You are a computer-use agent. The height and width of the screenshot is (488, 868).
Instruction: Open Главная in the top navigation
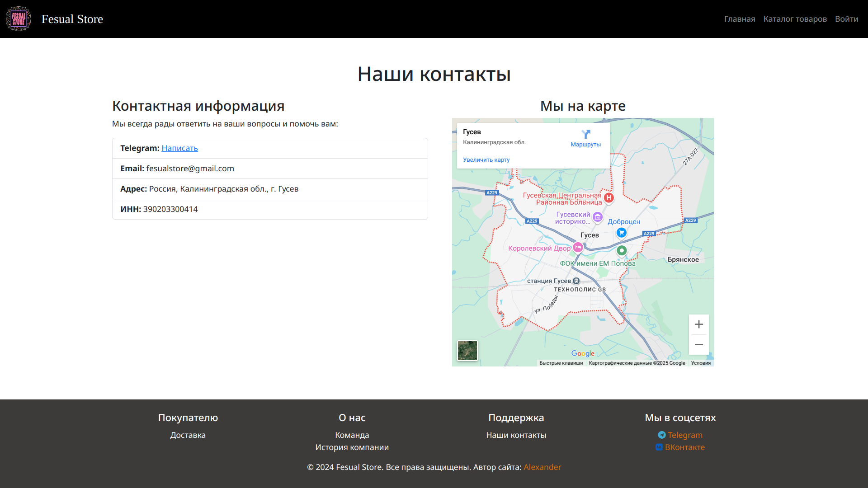(x=739, y=19)
